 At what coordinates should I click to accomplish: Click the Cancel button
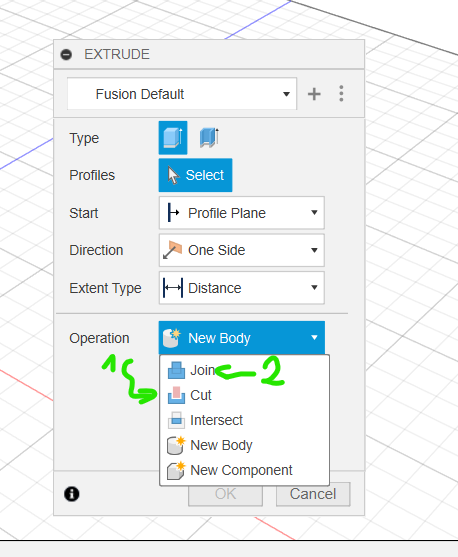click(x=313, y=494)
